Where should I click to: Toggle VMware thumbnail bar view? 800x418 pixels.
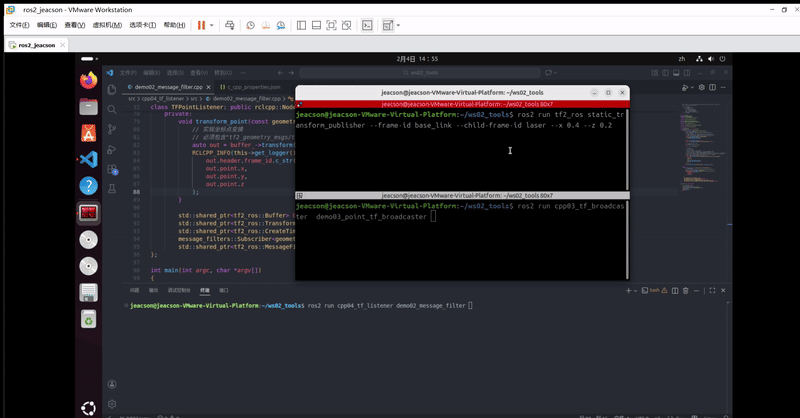pyautogui.click(x=316, y=25)
